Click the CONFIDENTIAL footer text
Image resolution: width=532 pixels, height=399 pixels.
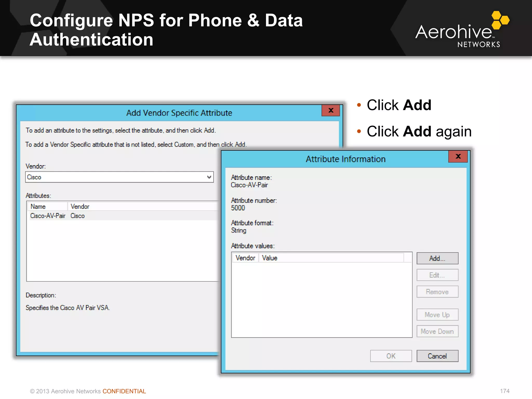coord(124,391)
